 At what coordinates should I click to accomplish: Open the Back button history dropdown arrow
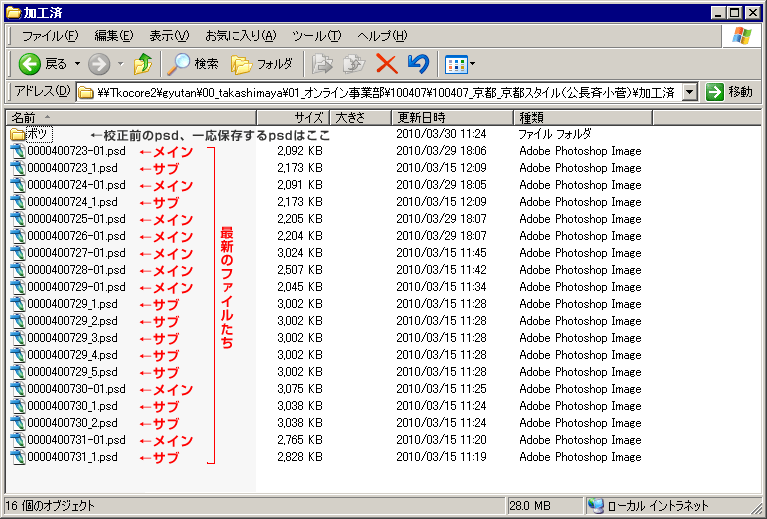point(77,64)
